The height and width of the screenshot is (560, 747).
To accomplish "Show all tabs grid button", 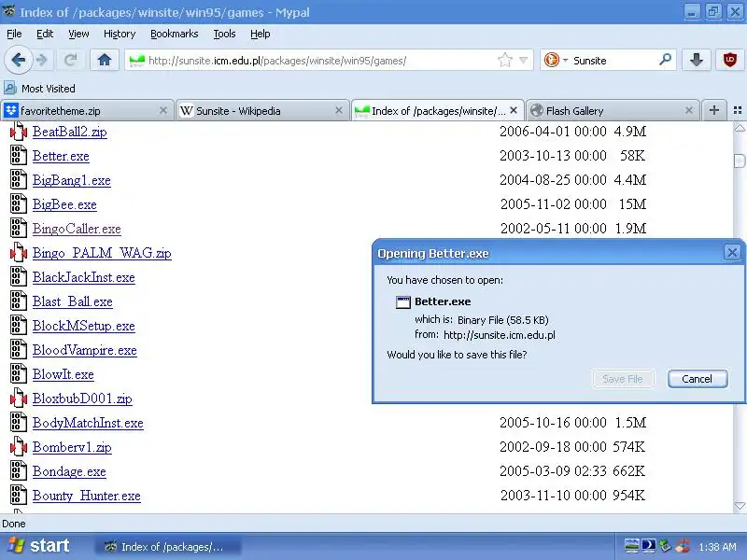I will click(x=738, y=110).
